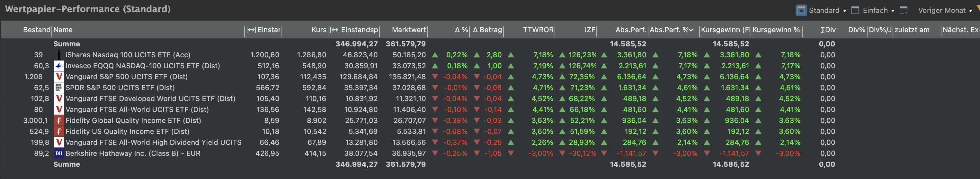Click the blue Standard view icon
Image resolution: width=980 pixels, height=179 pixels.
coord(801,10)
